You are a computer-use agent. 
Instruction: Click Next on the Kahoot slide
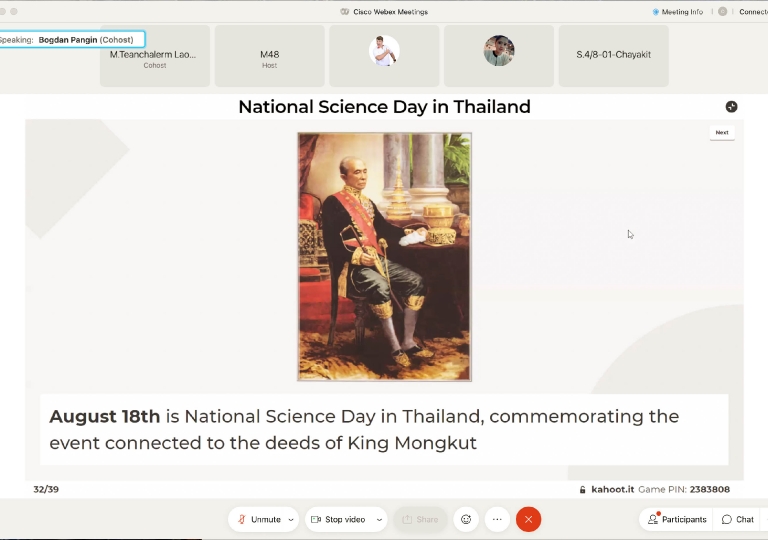pyautogui.click(x=722, y=132)
